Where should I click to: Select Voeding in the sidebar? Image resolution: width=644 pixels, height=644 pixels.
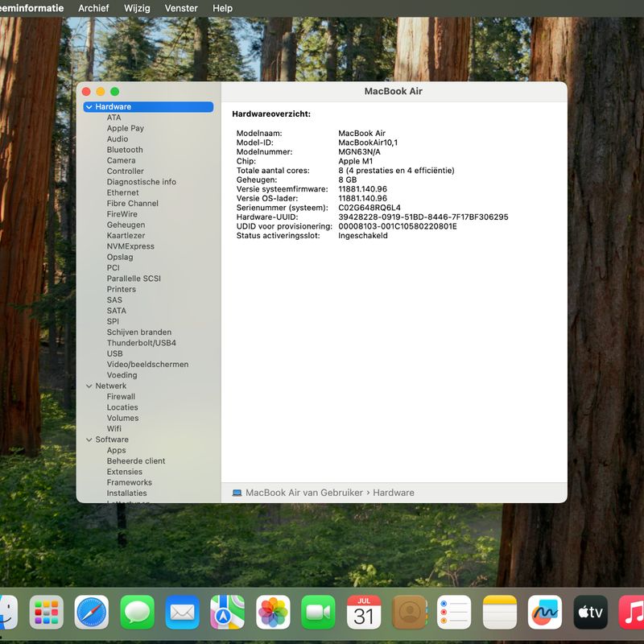pyautogui.click(x=122, y=375)
